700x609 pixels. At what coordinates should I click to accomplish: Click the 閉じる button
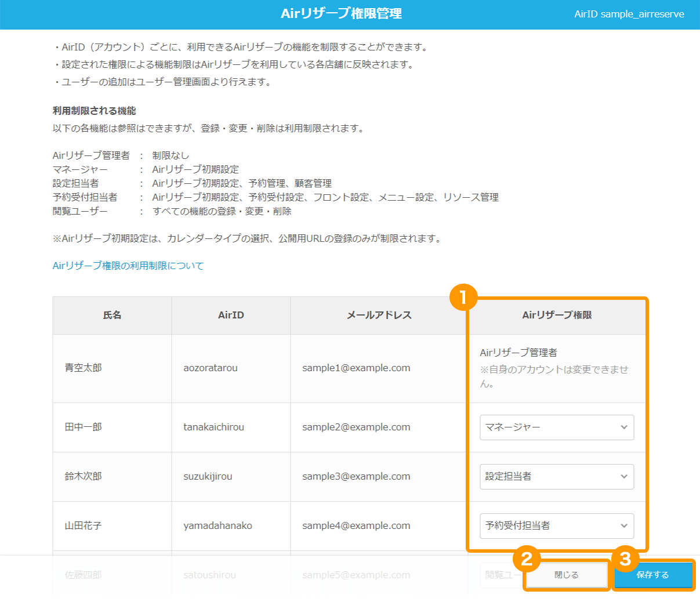tap(567, 575)
